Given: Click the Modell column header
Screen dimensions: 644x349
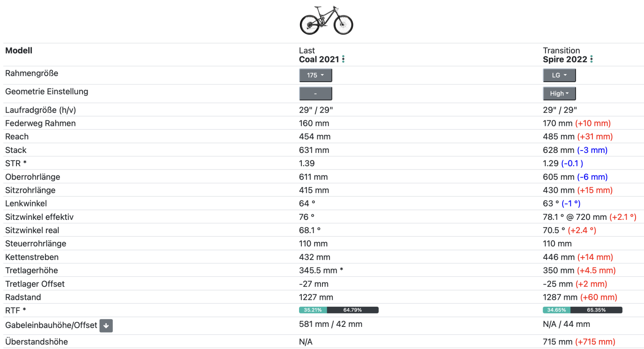Looking at the screenshot, I should coord(19,51).
